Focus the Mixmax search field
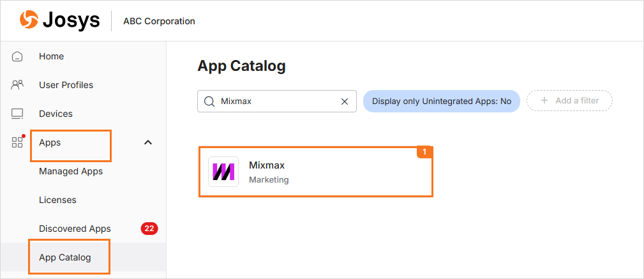Viewport: 644px width, 279px height. coord(277,102)
